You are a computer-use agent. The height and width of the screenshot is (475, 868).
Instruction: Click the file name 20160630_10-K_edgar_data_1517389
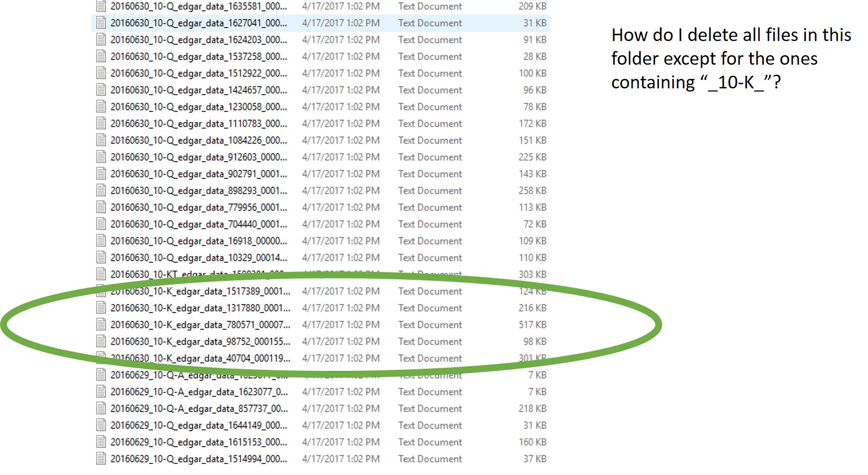pyautogui.click(x=200, y=291)
